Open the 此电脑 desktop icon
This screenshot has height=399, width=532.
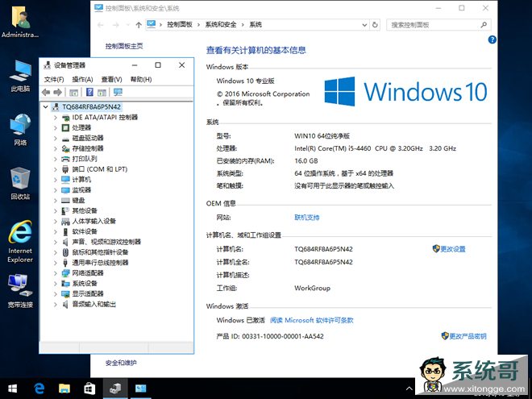(20, 76)
